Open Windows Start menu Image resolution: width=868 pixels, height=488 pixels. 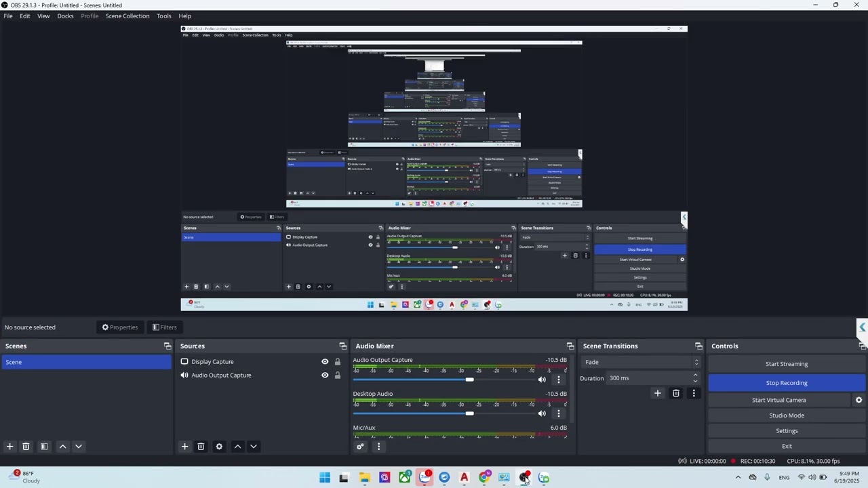tap(325, 478)
